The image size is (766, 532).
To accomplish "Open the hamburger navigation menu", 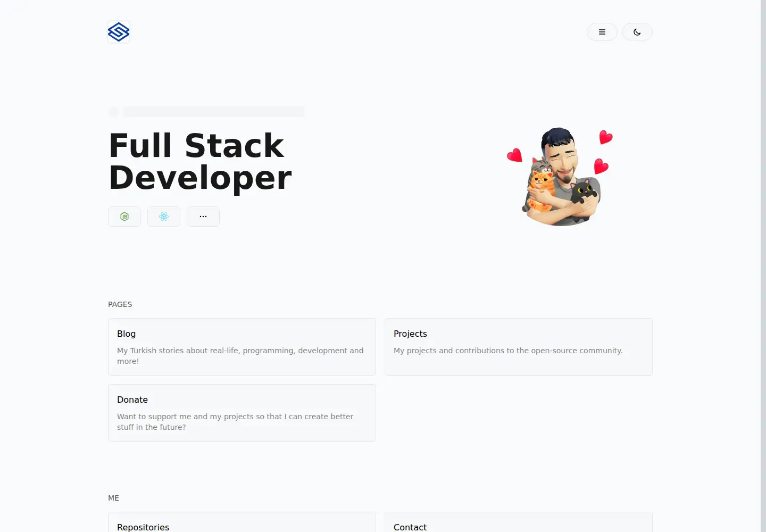I will 602,32.
